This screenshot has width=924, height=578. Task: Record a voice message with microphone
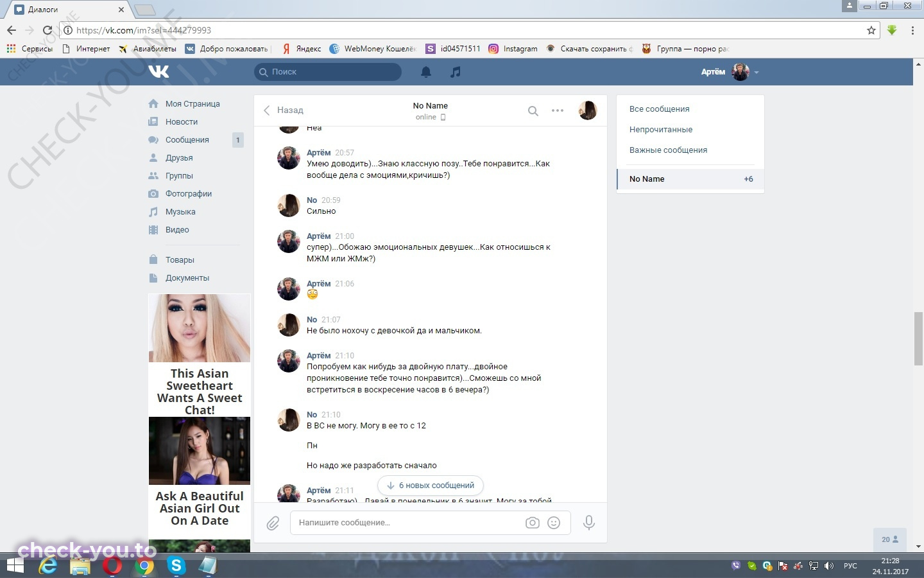(x=588, y=523)
